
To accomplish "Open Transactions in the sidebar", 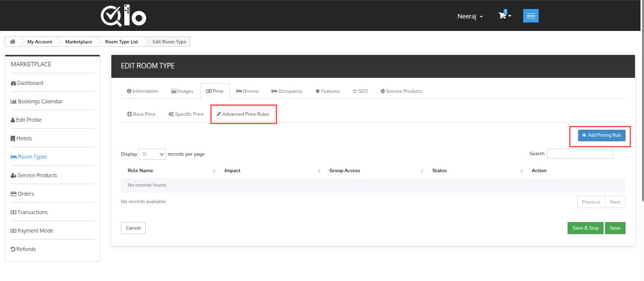I will [x=29, y=212].
